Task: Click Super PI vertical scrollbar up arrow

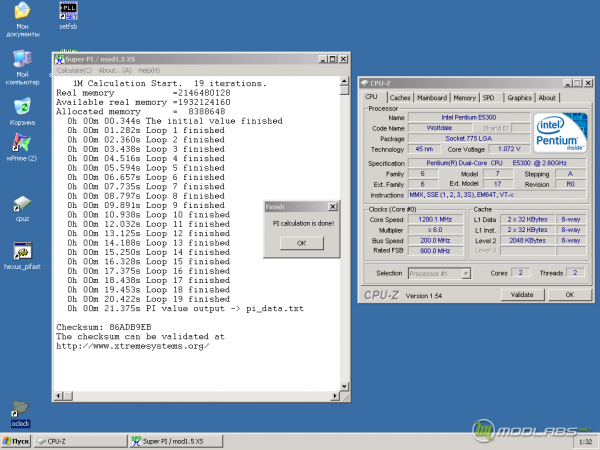Action: coord(344,81)
